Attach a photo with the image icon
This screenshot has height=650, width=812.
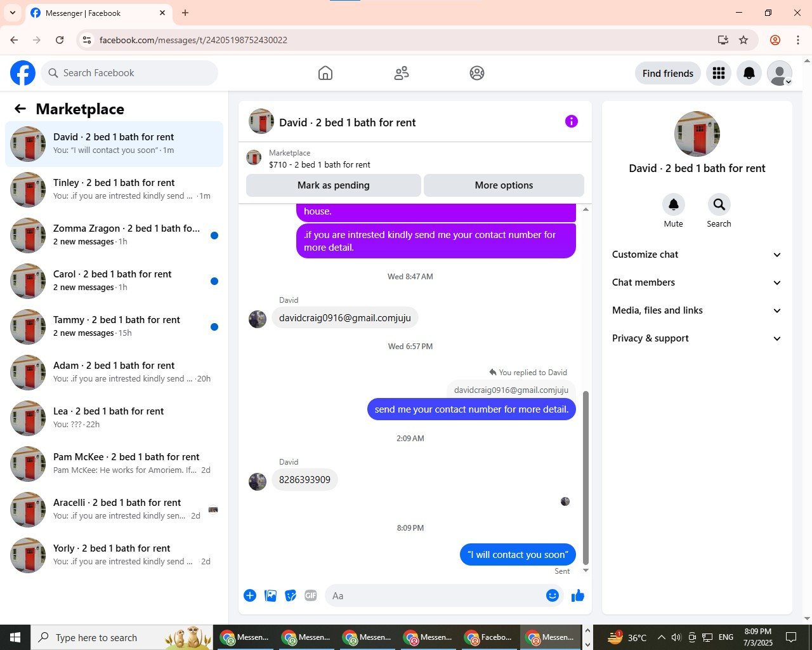coord(270,595)
